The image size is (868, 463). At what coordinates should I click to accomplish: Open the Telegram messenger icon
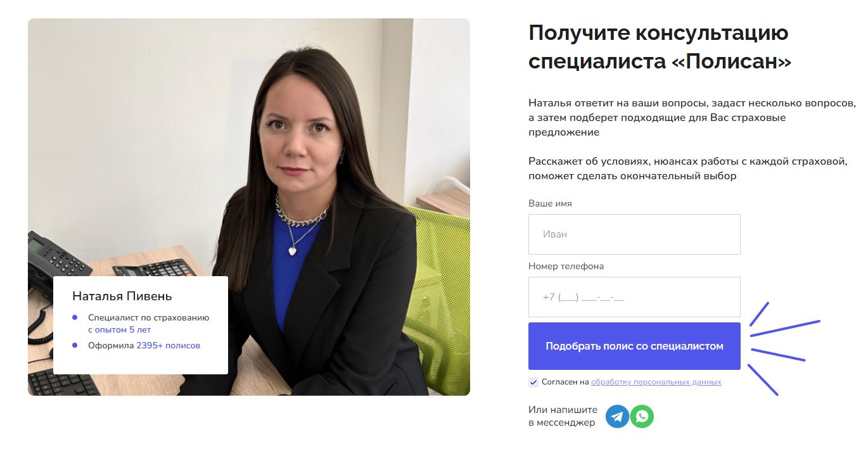(x=617, y=417)
